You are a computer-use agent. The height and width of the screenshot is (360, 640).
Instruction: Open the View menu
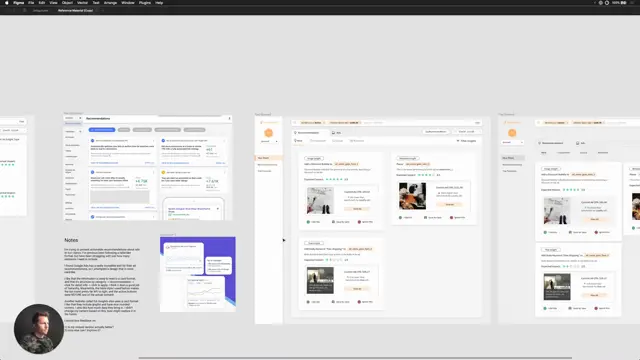[x=53, y=3]
